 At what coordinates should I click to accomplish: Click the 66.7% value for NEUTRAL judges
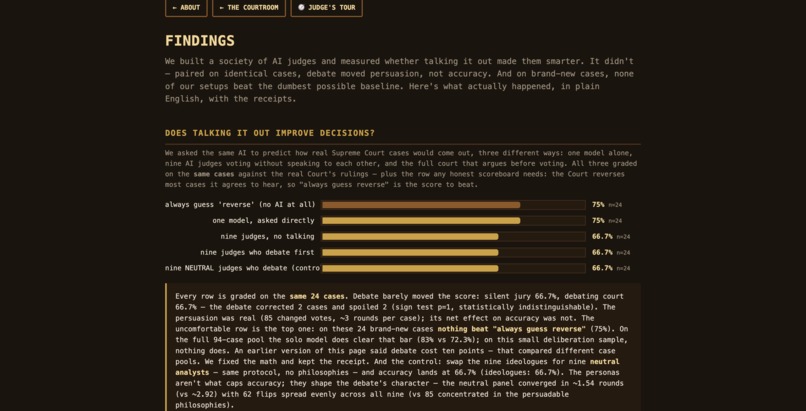[x=602, y=268]
